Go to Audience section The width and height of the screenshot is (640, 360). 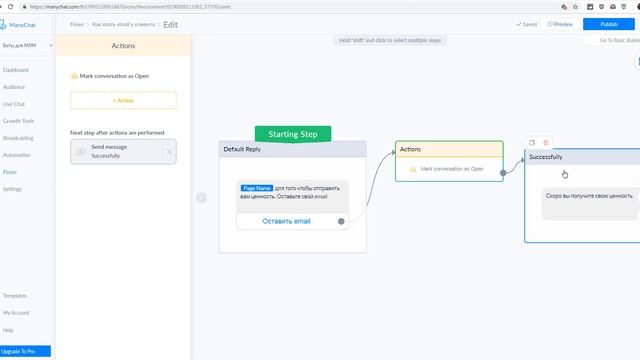pyautogui.click(x=14, y=87)
